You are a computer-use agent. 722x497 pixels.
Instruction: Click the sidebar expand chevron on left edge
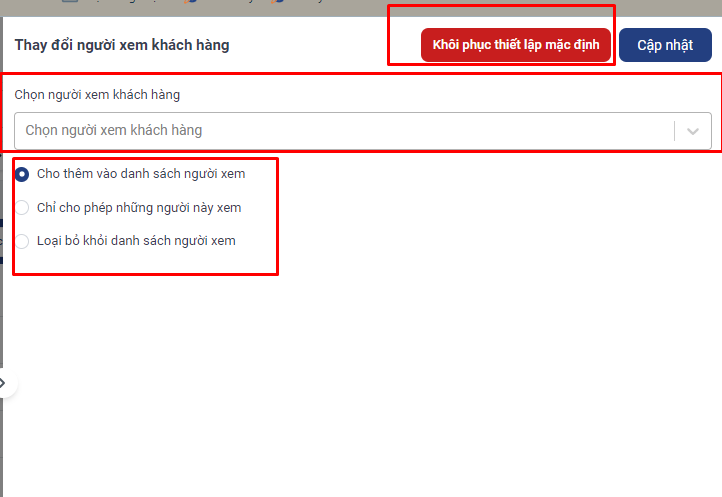tap(4, 383)
